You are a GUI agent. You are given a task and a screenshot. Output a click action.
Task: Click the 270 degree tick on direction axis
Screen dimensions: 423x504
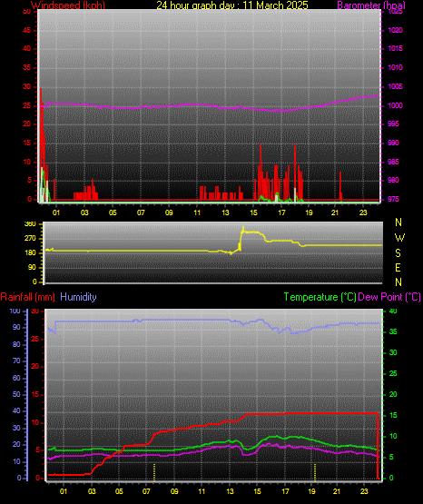pyautogui.click(x=31, y=239)
